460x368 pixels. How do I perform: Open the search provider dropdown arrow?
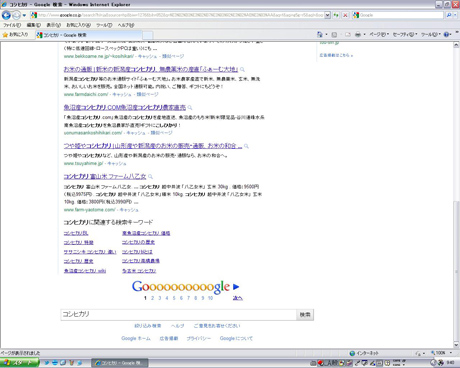[x=455, y=15]
